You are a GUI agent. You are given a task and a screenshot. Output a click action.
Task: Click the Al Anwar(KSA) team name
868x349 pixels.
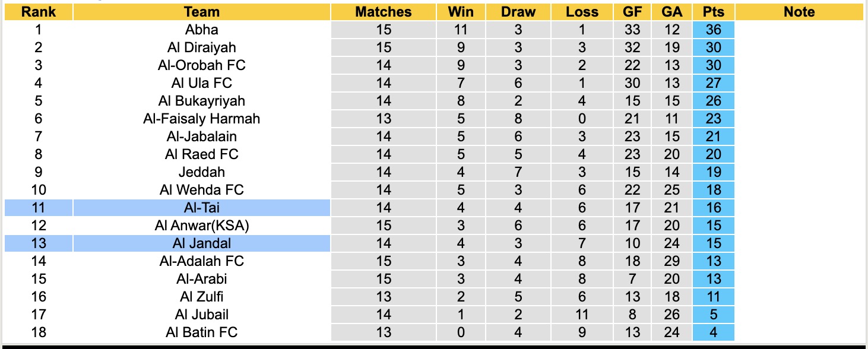pos(201,226)
